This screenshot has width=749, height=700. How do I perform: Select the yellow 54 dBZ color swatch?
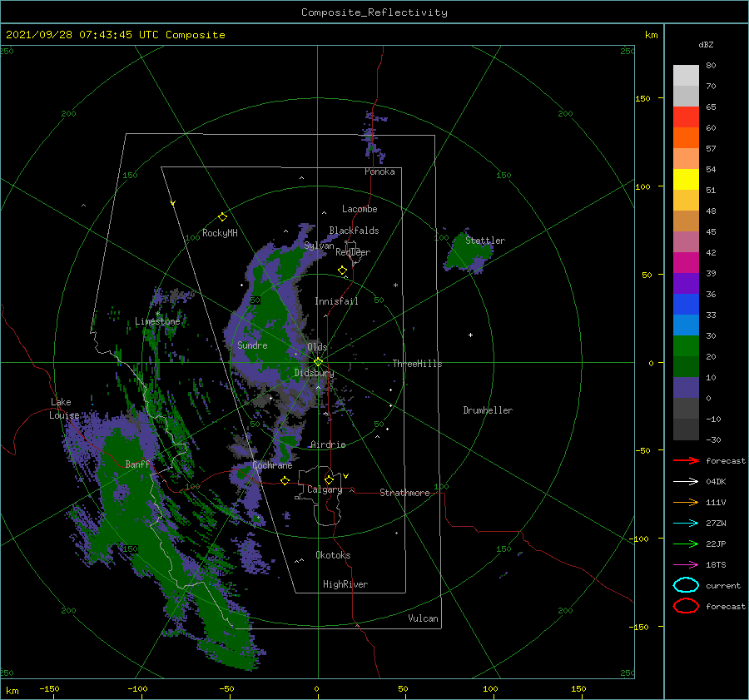[x=686, y=179]
